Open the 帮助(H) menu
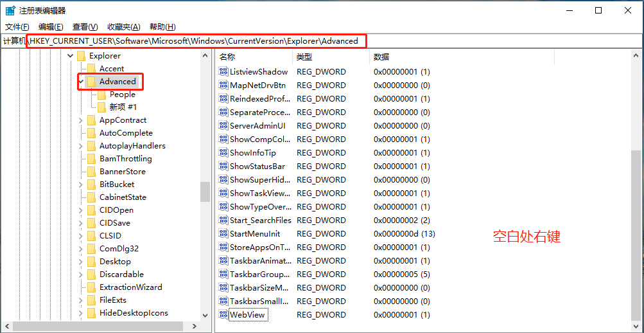 point(162,27)
